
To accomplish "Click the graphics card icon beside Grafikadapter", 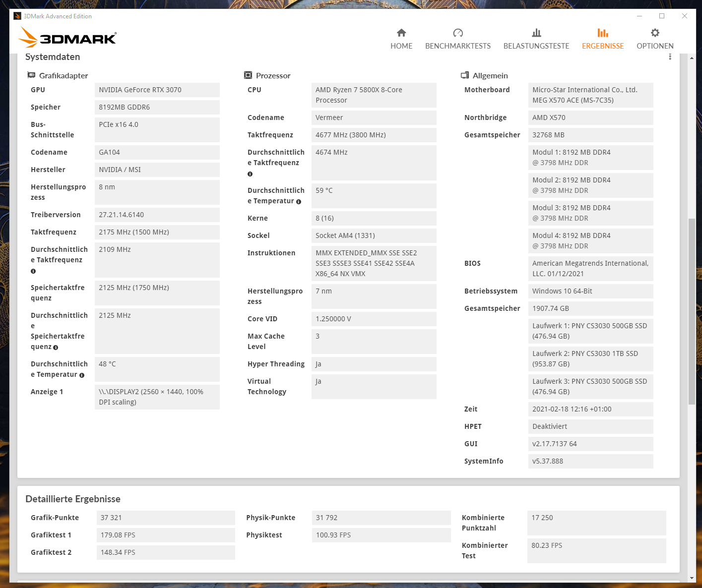I will point(31,75).
